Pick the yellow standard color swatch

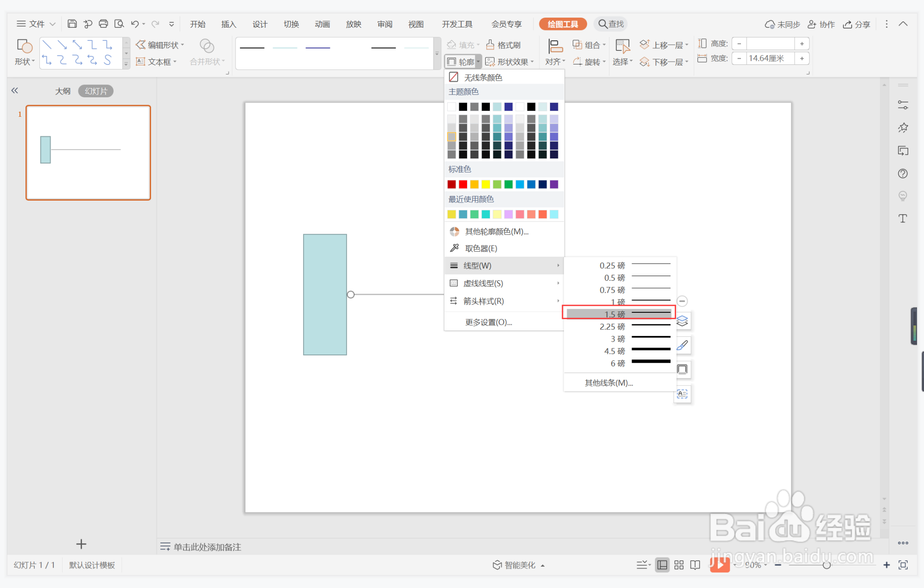(486, 184)
